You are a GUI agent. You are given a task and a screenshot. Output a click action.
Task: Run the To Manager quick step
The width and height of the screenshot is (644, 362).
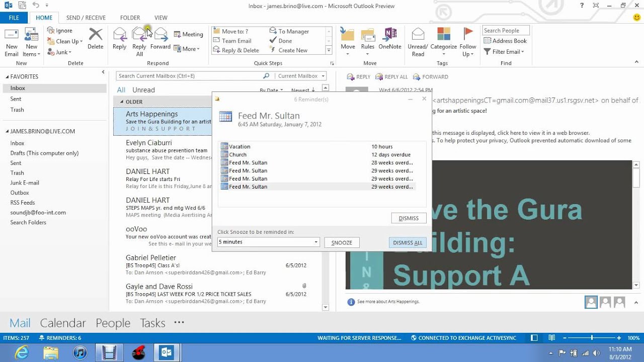pyautogui.click(x=289, y=31)
